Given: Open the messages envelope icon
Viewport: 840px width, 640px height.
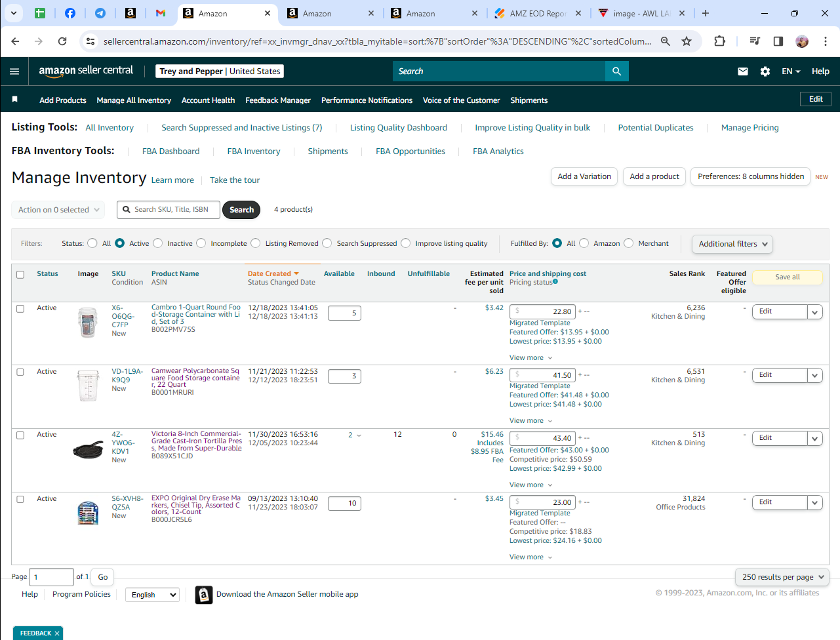Looking at the screenshot, I should point(743,71).
